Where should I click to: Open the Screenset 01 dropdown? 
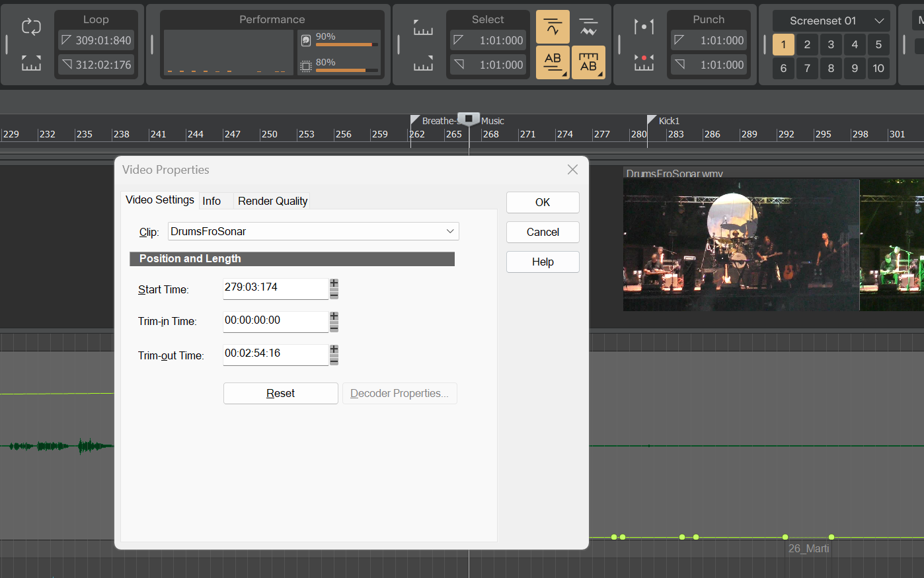[x=831, y=20]
